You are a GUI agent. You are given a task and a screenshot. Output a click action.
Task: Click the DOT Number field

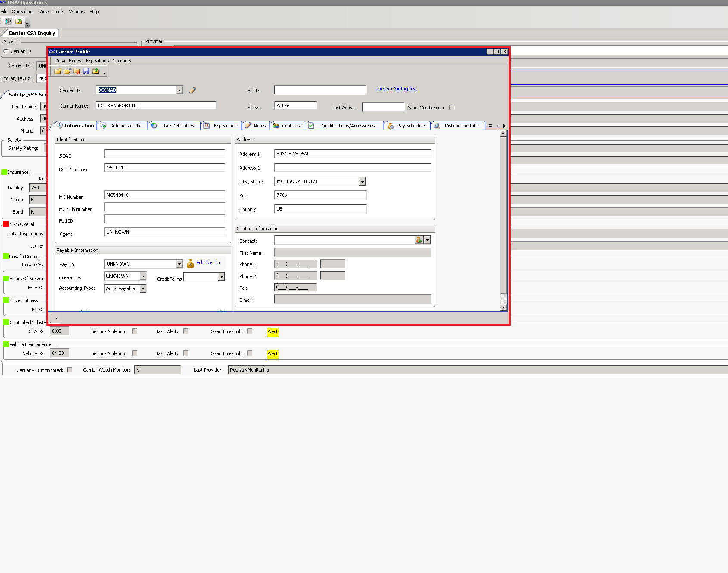pos(165,167)
